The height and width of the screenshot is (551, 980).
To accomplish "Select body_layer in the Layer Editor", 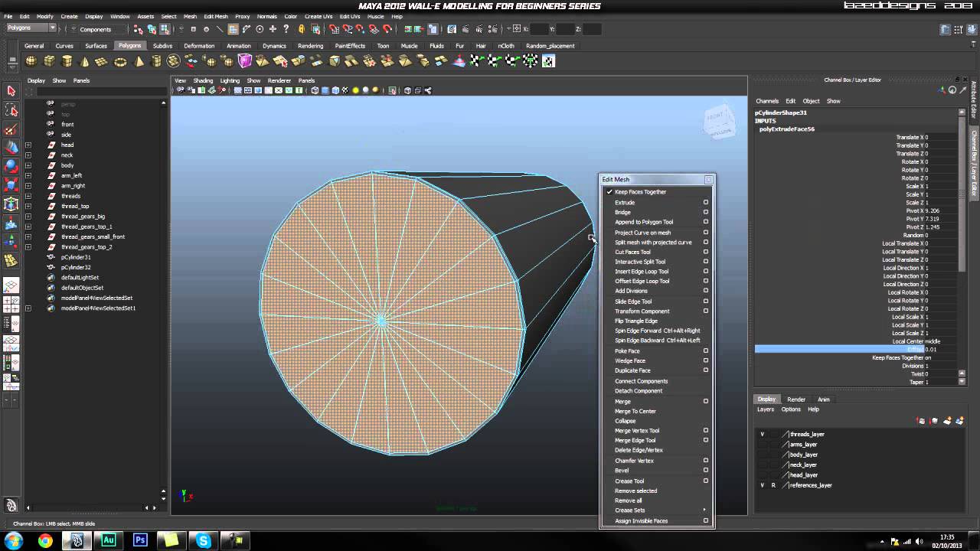I will [x=804, y=455].
